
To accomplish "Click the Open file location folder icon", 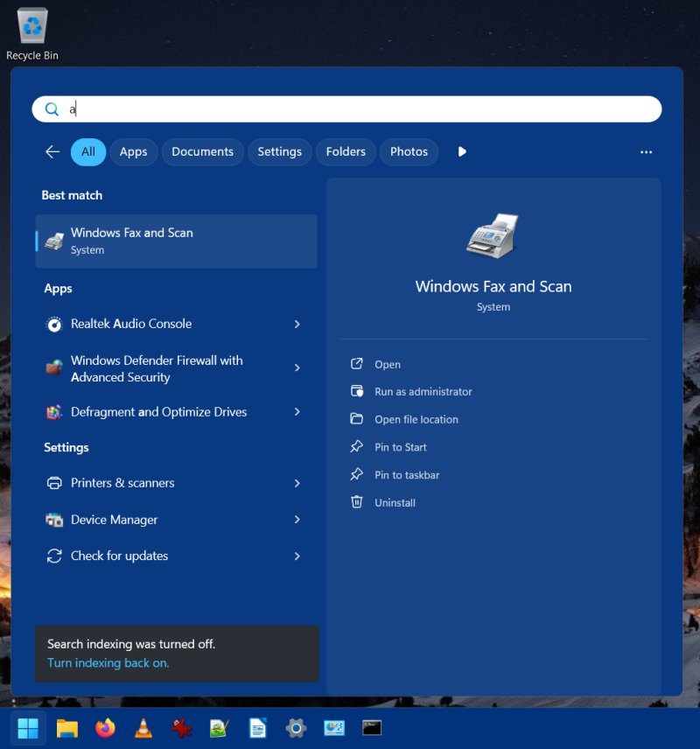I will 356,419.
